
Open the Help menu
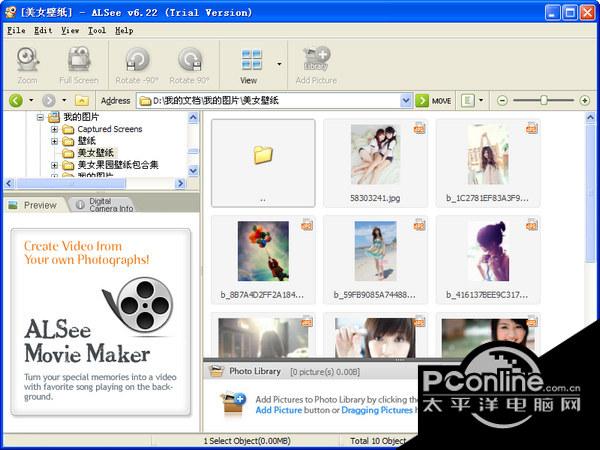point(124,31)
